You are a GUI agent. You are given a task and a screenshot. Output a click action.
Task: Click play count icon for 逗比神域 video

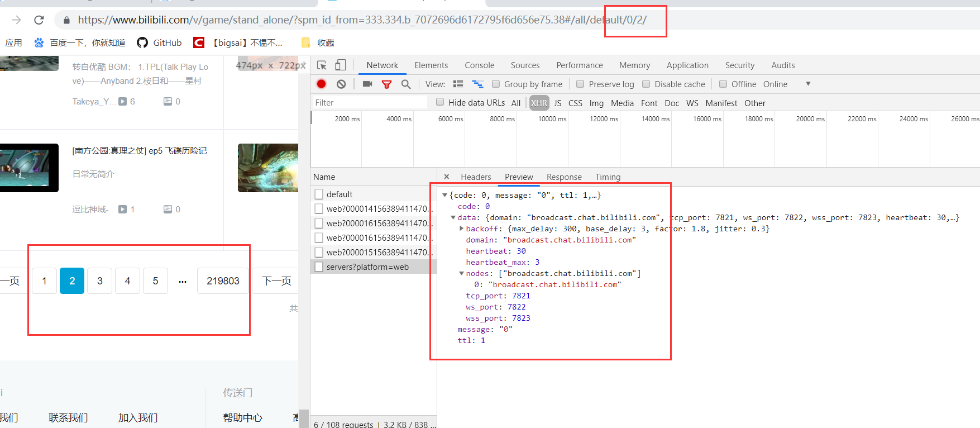tap(122, 209)
